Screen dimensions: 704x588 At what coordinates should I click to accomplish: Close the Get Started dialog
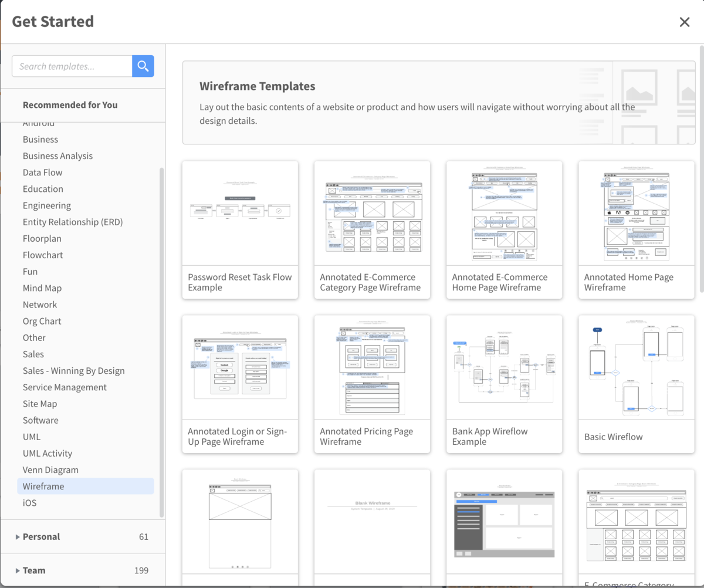(684, 22)
